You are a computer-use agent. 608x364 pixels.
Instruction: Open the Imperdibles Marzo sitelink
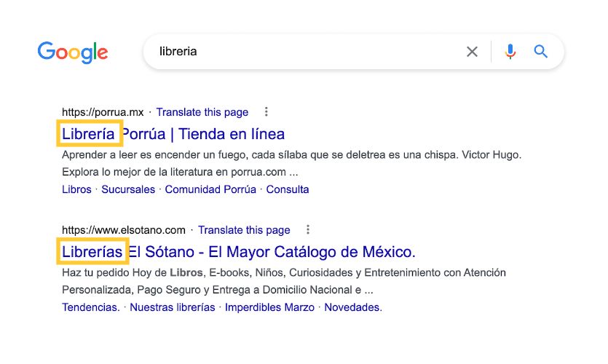(x=269, y=307)
